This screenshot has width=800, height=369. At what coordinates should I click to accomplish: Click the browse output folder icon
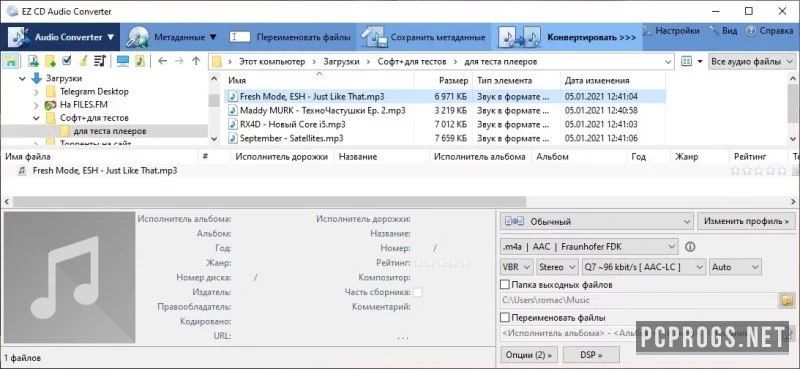[787, 301]
